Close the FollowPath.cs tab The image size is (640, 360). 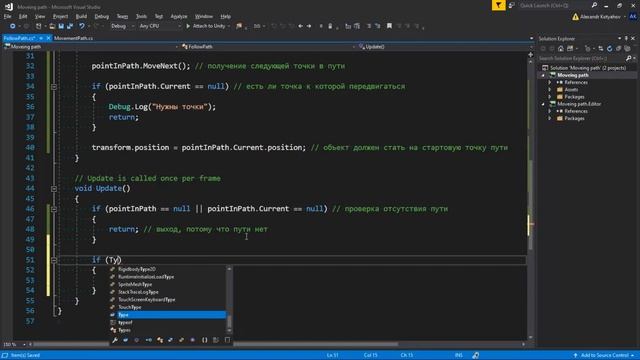click(x=48, y=38)
